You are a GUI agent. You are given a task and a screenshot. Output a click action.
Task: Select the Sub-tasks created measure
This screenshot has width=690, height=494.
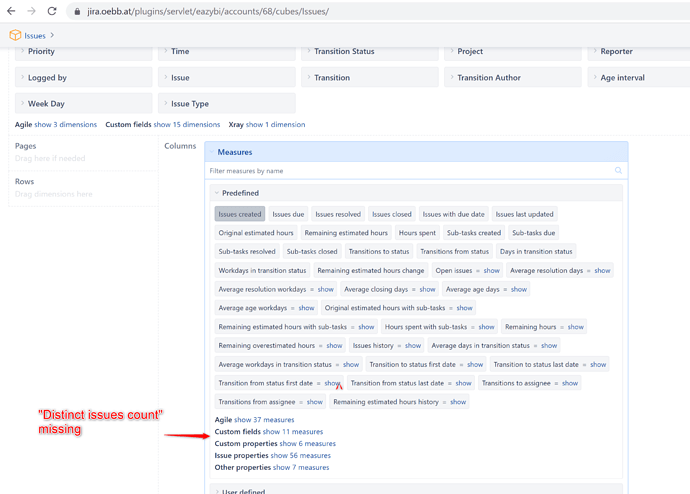474,233
